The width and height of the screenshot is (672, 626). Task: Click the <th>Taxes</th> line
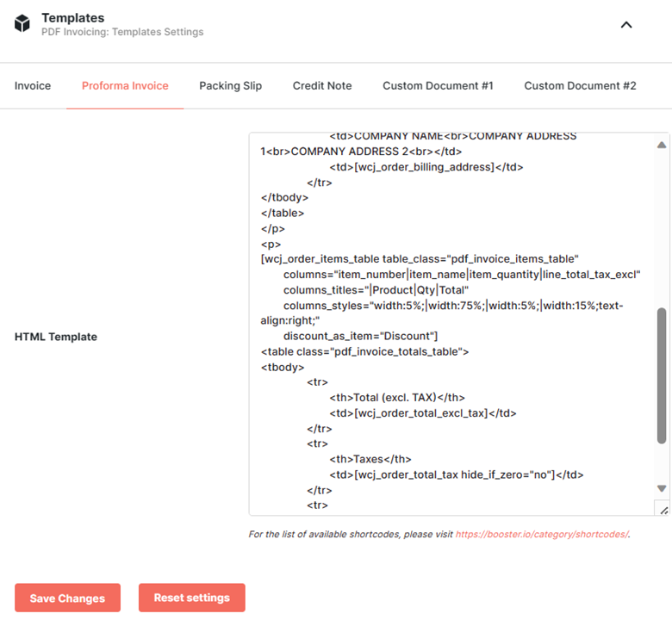pyautogui.click(x=370, y=459)
